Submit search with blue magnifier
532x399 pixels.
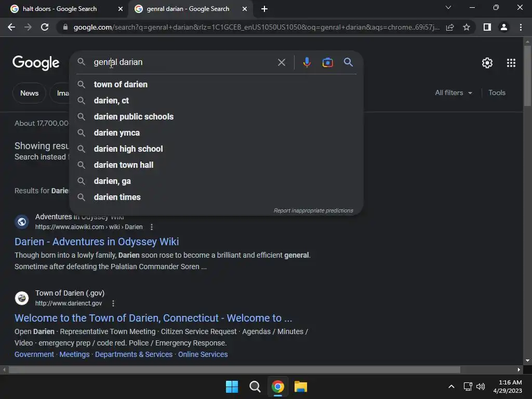click(349, 62)
